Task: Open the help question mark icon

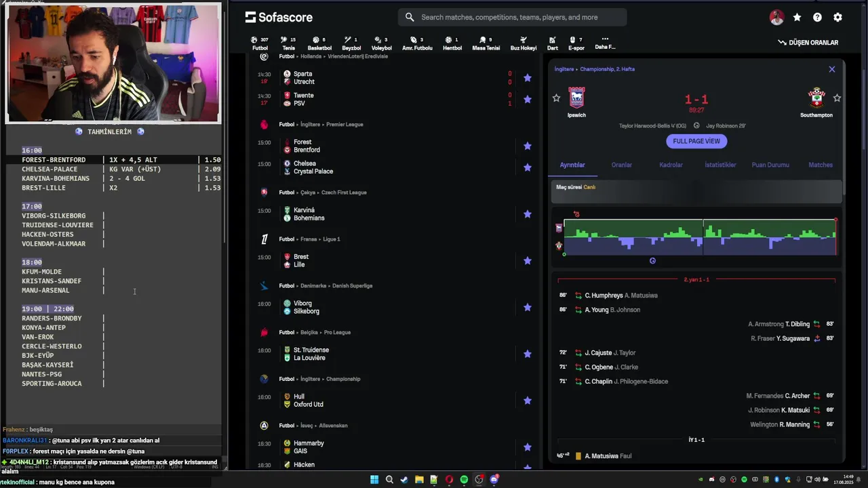Action: pyautogui.click(x=818, y=18)
